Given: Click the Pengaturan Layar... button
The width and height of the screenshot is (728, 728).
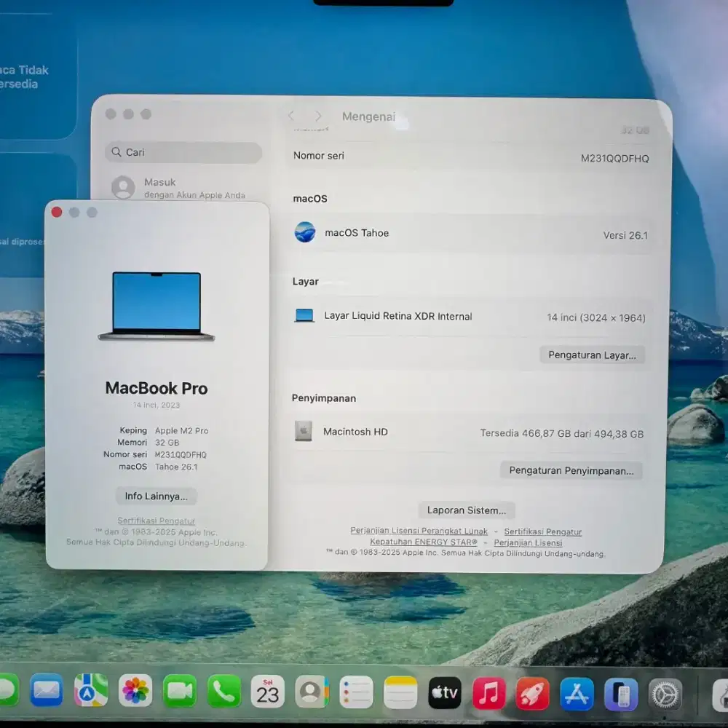Looking at the screenshot, I should [592, 355].
